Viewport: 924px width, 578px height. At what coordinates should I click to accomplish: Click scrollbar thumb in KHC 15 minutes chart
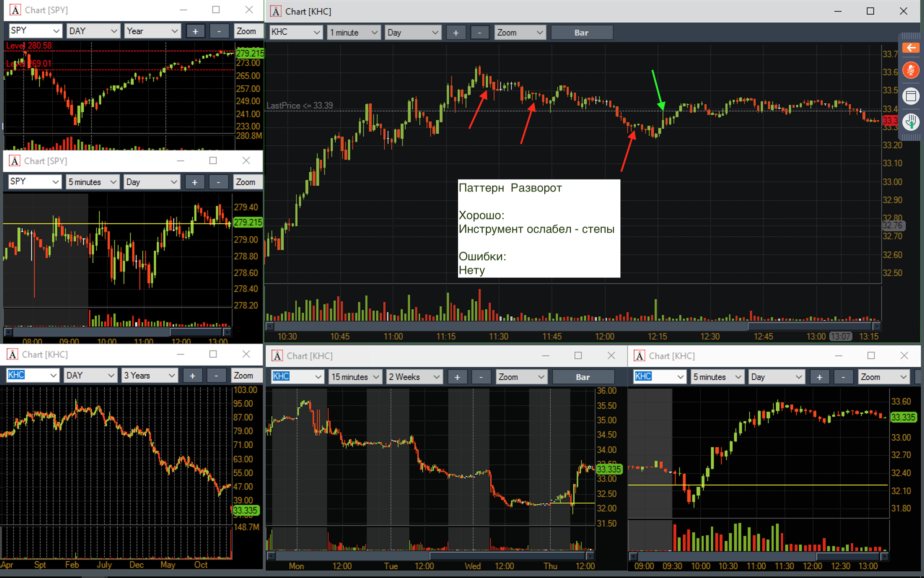[507, 556]
